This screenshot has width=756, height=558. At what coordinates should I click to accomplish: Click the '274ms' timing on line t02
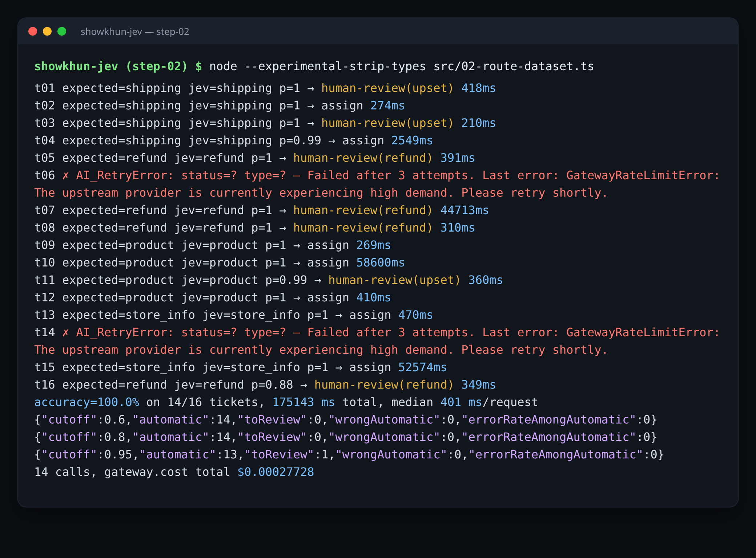(x=387, y=105)
